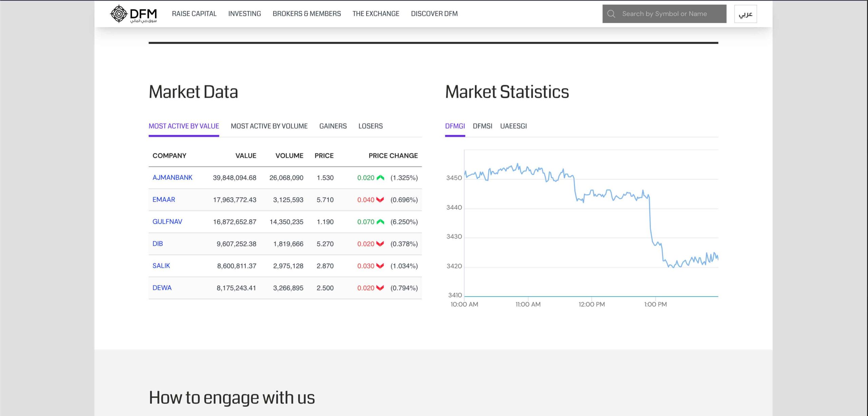Viewport: 868px width, 416px height.
Task: Open the Investing menu
Action: pyautogui.click(x=244, y=14)
